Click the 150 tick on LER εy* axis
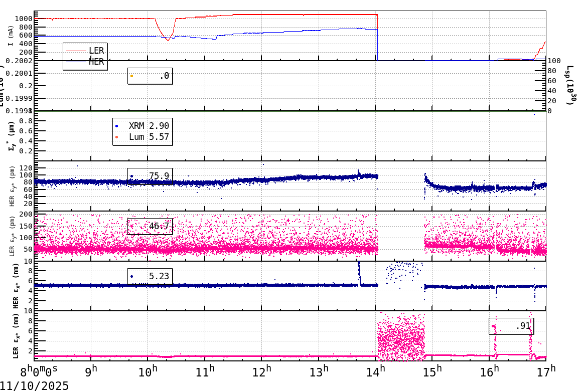This screenshot has height=392, width=582. pos(26,226)
